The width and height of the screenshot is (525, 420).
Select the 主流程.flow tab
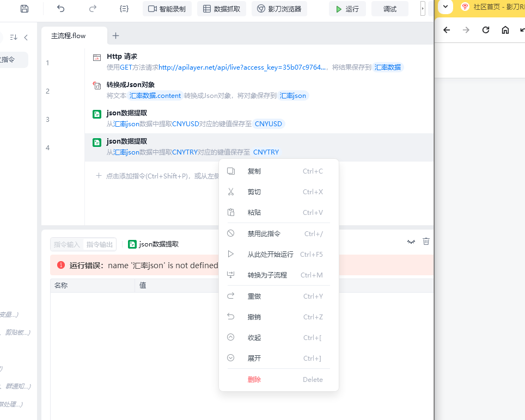pos(69,36)
